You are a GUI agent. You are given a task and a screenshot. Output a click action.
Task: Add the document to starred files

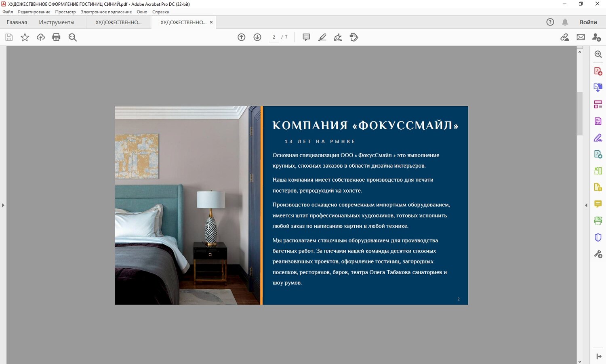pyautogui.click(x=25, y=37)
